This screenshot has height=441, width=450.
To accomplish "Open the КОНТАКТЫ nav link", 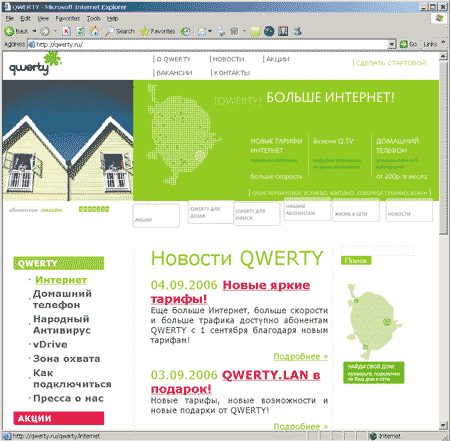I will 232,73.
